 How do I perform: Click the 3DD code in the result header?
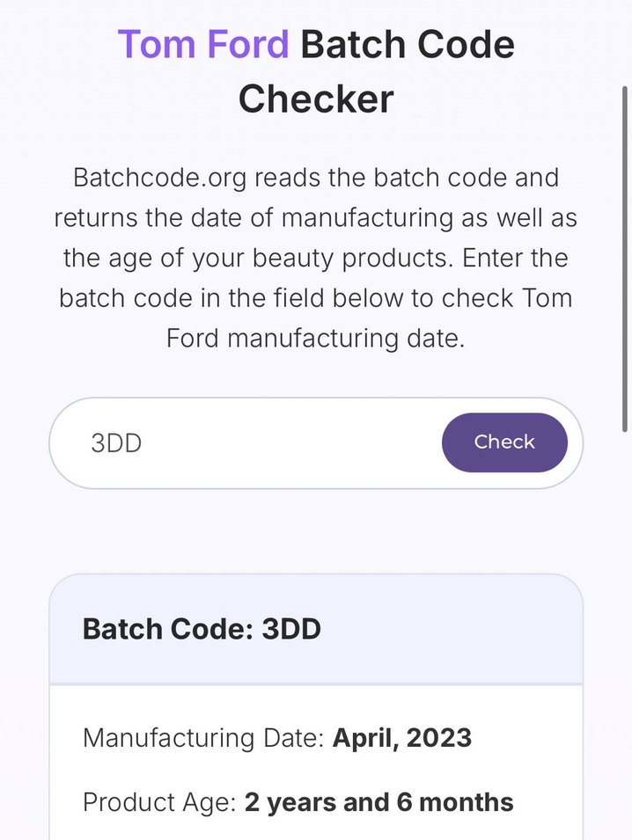click(x=291, y=630)
